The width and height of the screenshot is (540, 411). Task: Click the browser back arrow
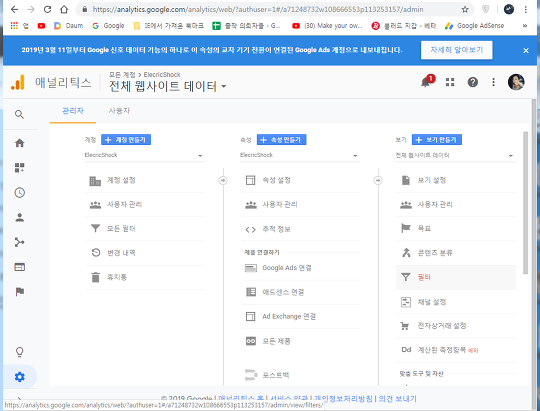pyautogui.click(x=14, y=9)
